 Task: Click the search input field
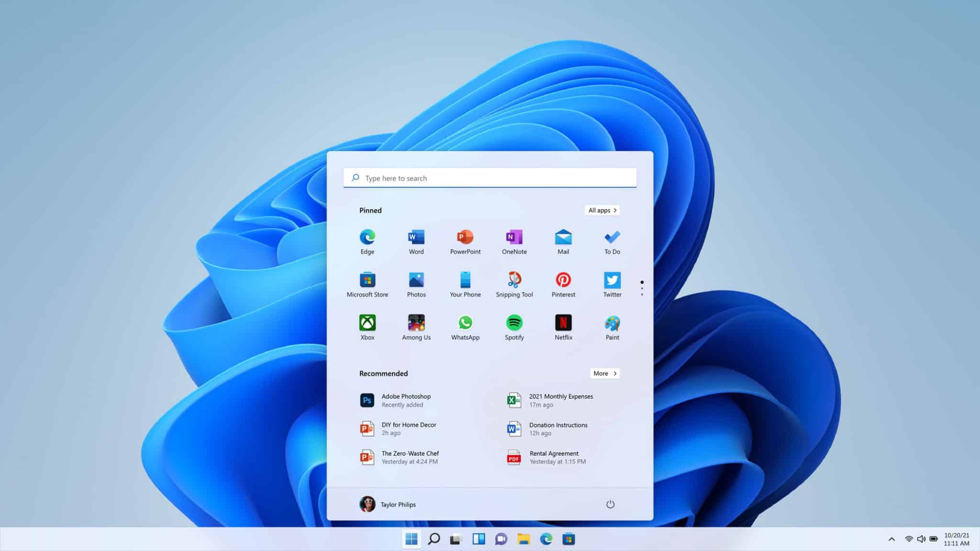[490, 177]
